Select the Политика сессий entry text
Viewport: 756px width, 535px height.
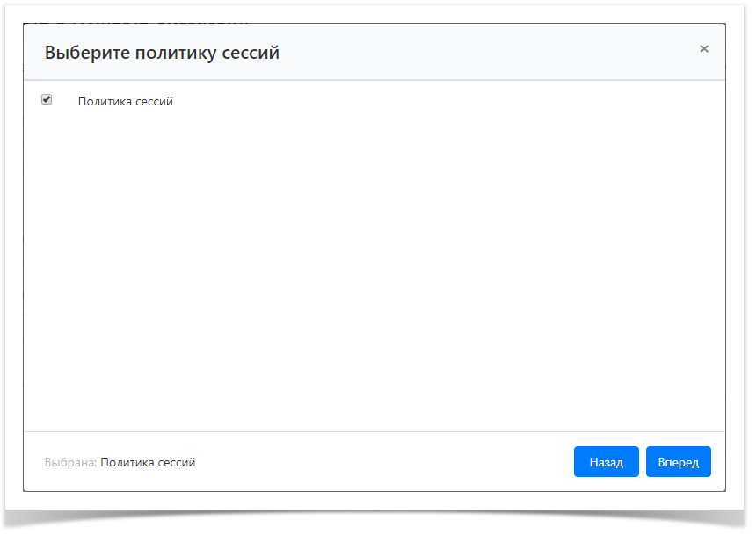pyautogui.click(x=125, y=102)
